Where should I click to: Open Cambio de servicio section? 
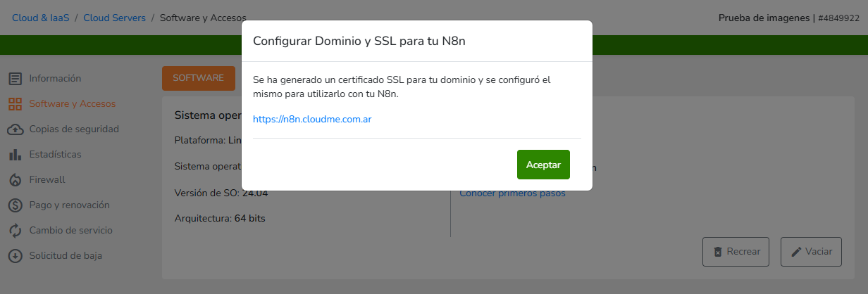(70, 230)
